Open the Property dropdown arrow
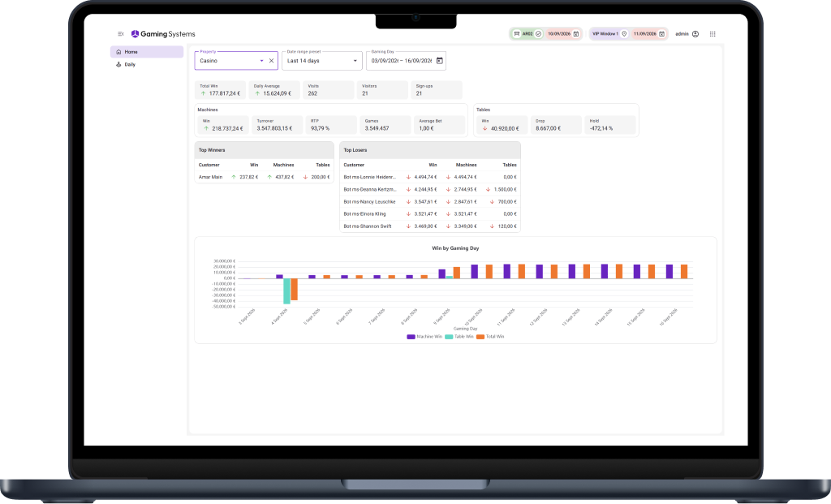The width and height of the screenshot is (831, 504). pos(261,61)
